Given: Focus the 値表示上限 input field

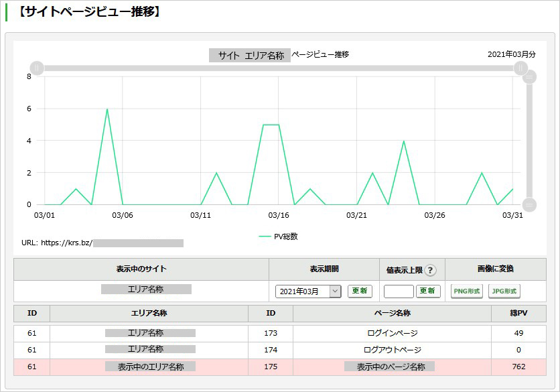Looking at the screenshot, I should pyautogui.click(x=399, y=291).
